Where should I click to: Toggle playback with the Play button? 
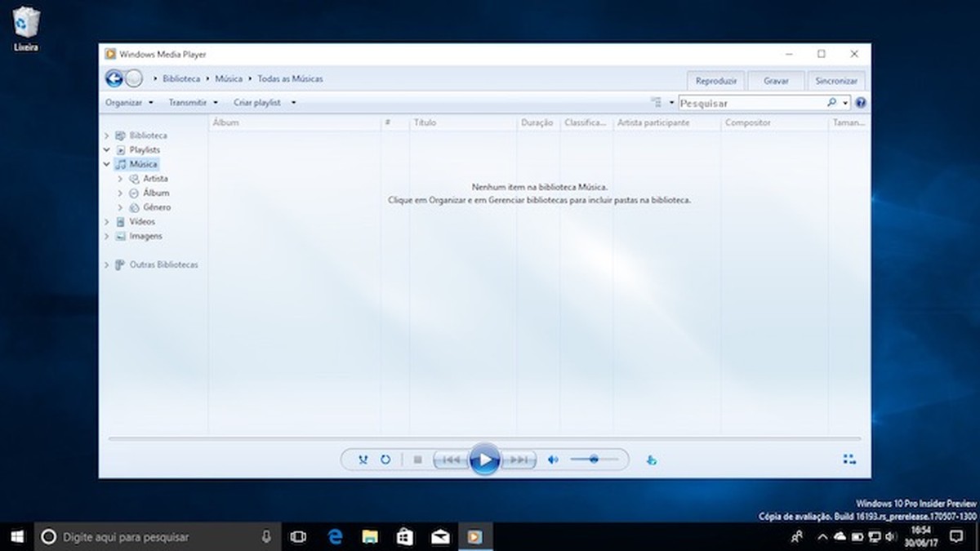coord(485,460)
